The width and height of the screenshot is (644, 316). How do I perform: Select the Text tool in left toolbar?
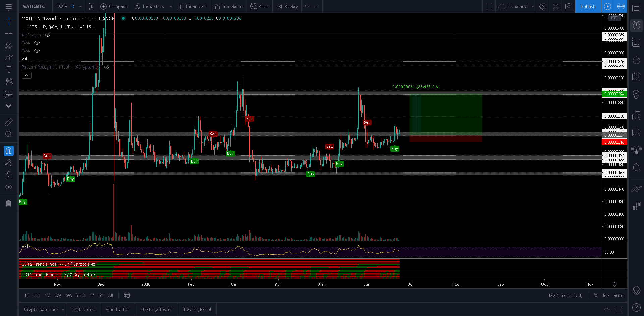(x=9, y=70)
